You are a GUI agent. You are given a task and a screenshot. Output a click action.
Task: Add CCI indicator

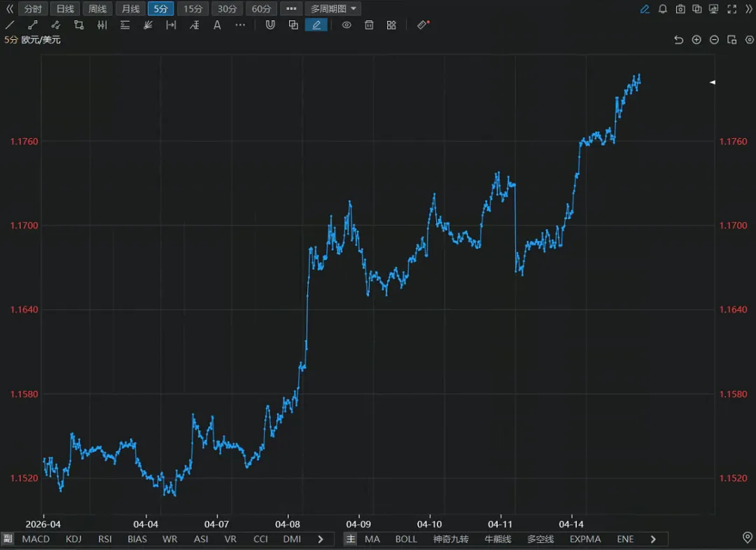[261, 539]
